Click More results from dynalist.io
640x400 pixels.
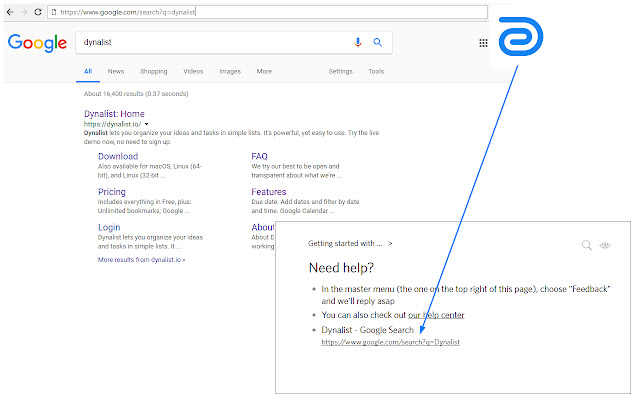pyautogui.click(x=141, y=260)
